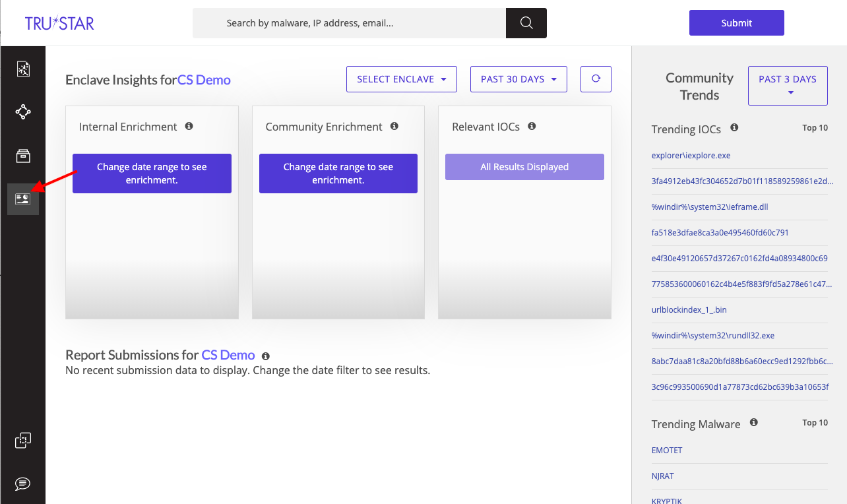Screen dimensions: 847x504
Task: Open the graph nodes sidebar icon
Action: click(x=23, y=112)
